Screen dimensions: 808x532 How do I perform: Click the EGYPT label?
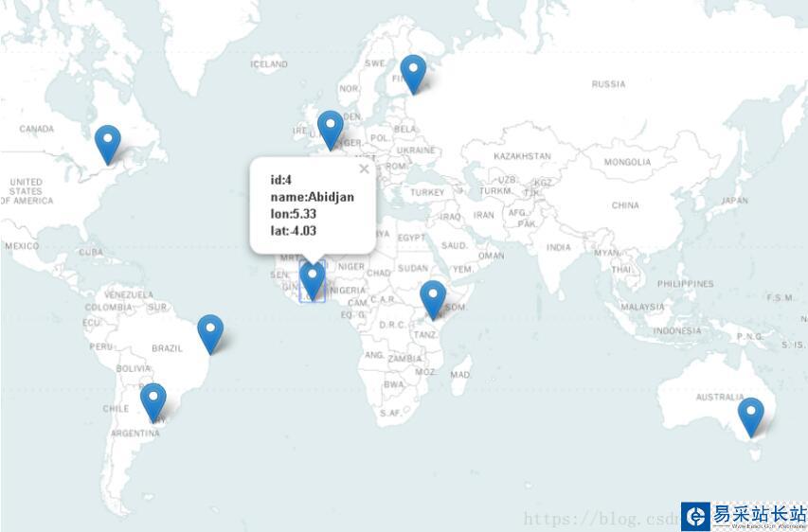[412, 238]
